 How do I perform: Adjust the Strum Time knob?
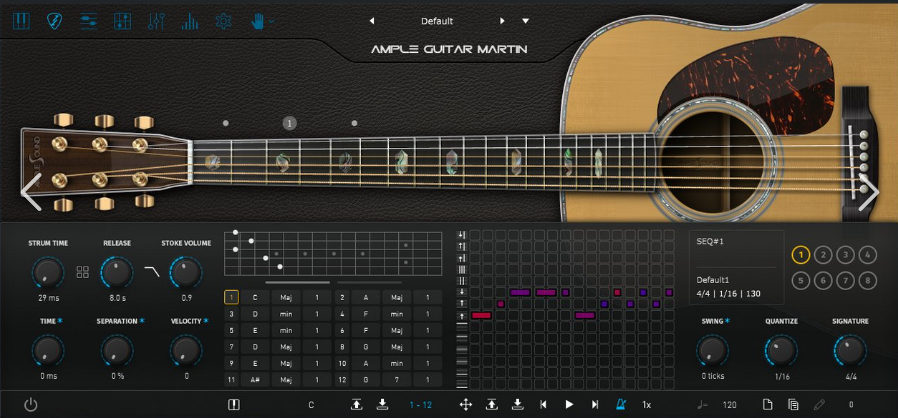(x=48, y=273)
